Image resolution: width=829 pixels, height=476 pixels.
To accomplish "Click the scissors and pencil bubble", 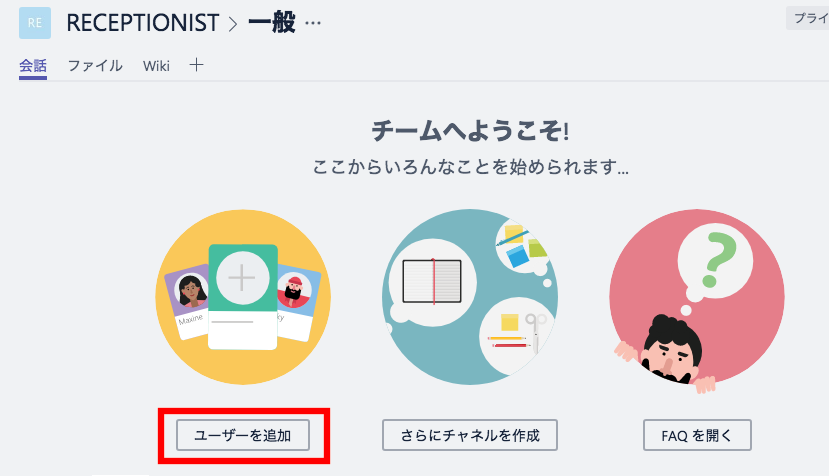I will (x=518, y=331).
